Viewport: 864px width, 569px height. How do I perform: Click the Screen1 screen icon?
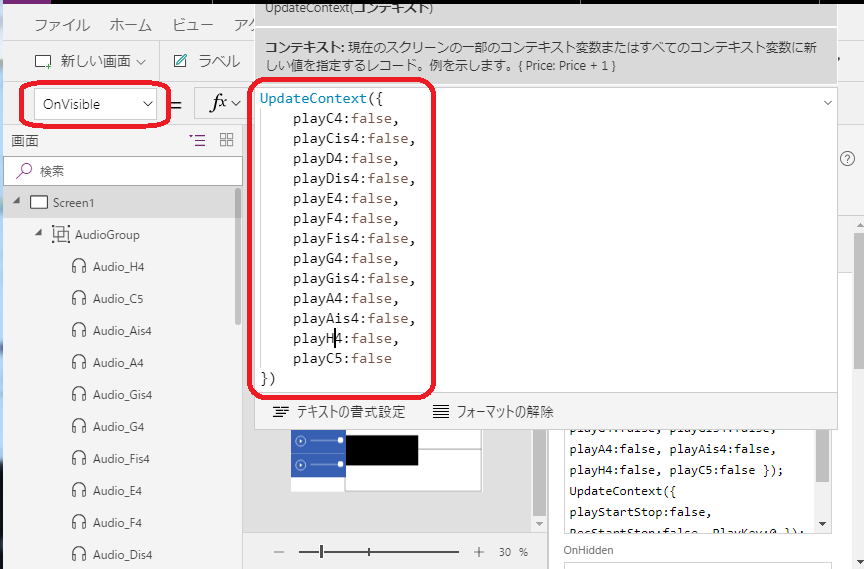(39, 202)
